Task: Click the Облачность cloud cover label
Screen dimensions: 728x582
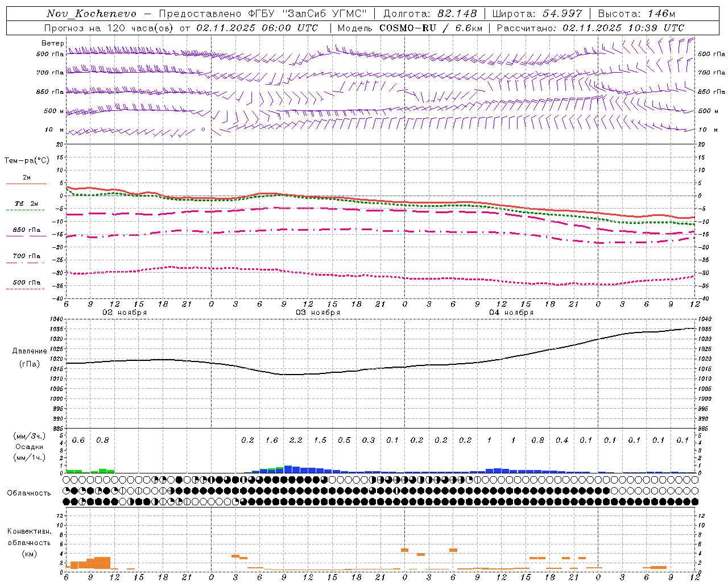Action: [x=29, y=493]
